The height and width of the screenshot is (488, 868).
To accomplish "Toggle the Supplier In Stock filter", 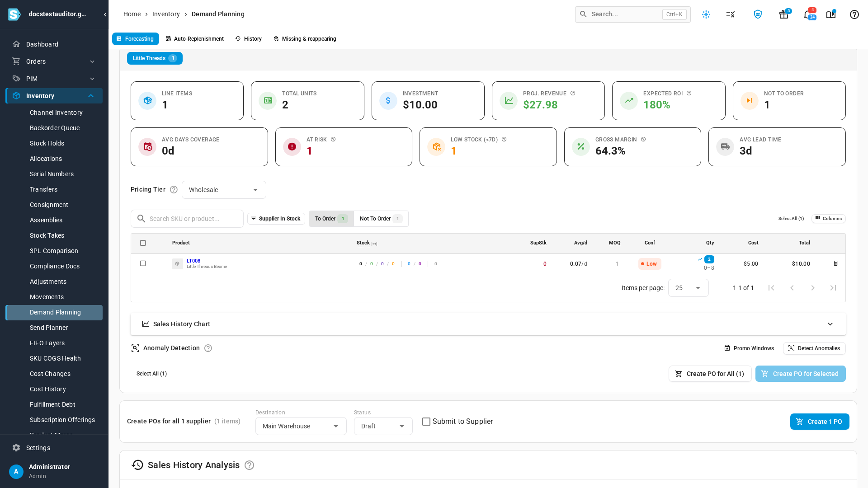I will (276, 219).
